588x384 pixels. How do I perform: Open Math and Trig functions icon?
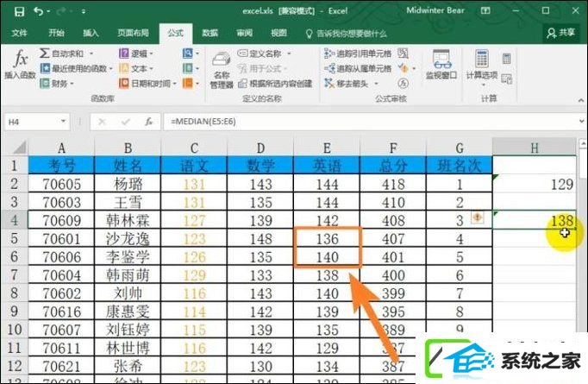click(x=187, y=68)
